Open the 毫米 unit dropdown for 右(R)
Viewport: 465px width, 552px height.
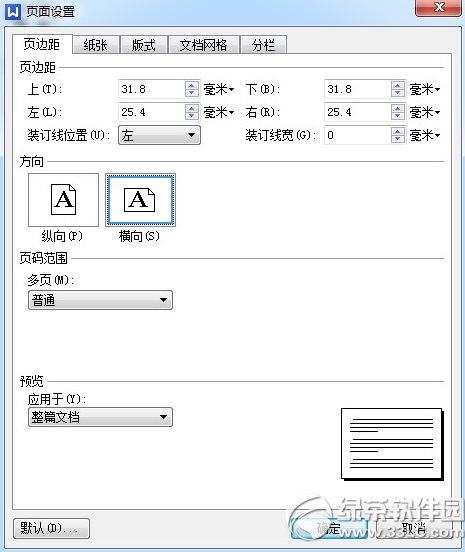425,113
